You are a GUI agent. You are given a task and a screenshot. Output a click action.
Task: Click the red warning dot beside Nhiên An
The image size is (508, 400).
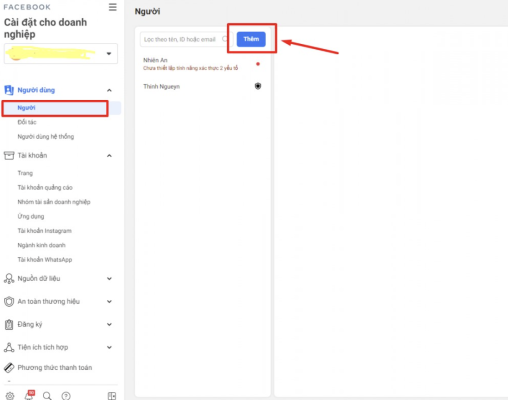click(x=258, y=64)
